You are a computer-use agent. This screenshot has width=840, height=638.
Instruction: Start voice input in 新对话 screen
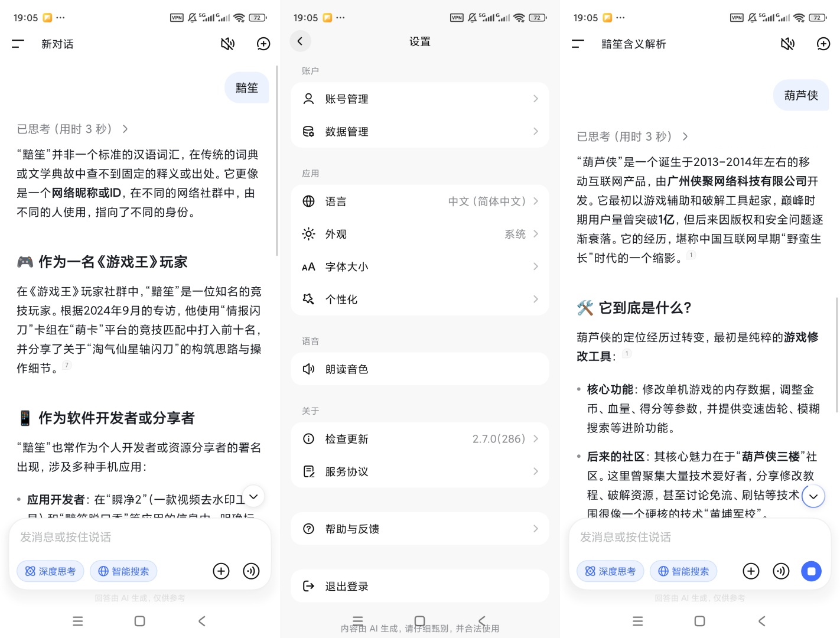252,571
